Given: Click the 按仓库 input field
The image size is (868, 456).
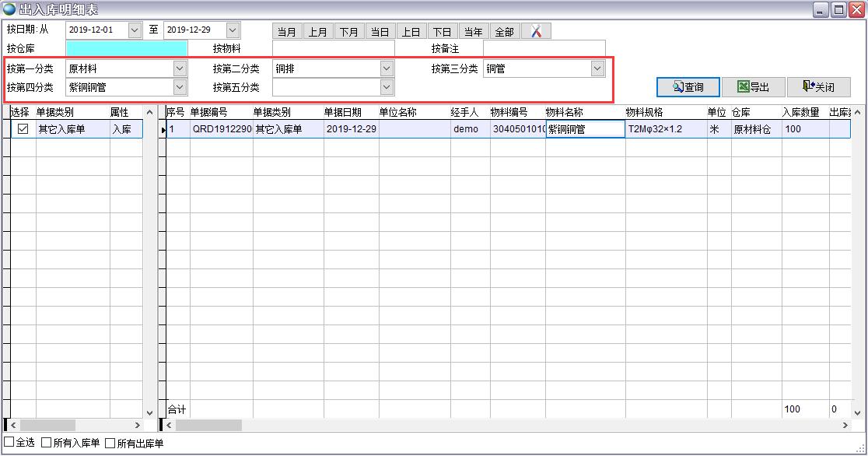Looking at the screenshot, I should pos(127,48).
